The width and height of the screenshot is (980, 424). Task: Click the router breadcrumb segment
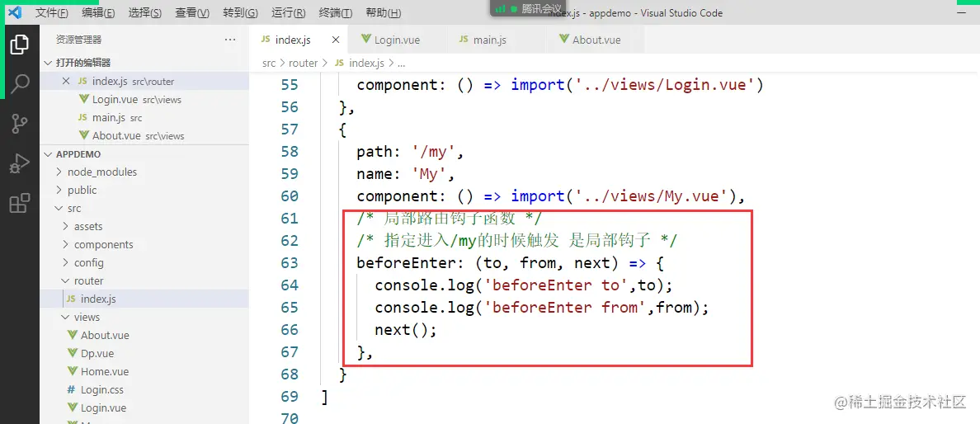pos(303,64)
